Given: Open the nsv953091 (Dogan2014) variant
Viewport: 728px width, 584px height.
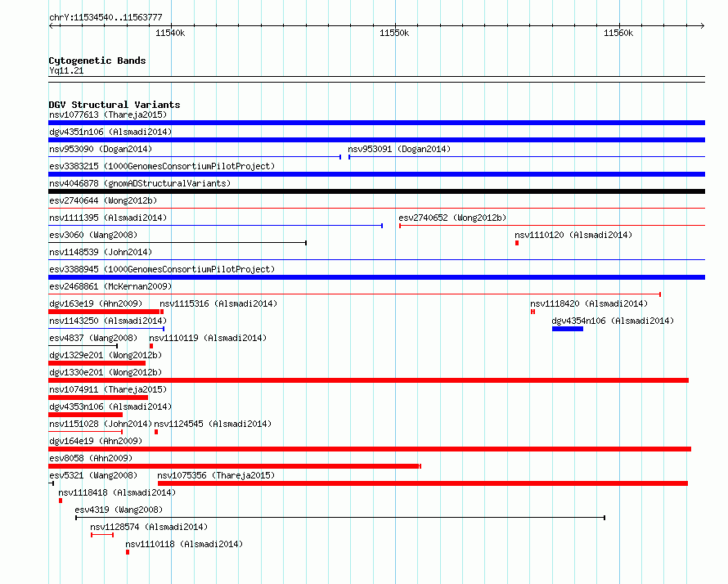Looking at the screenshot, I should 399,149.
